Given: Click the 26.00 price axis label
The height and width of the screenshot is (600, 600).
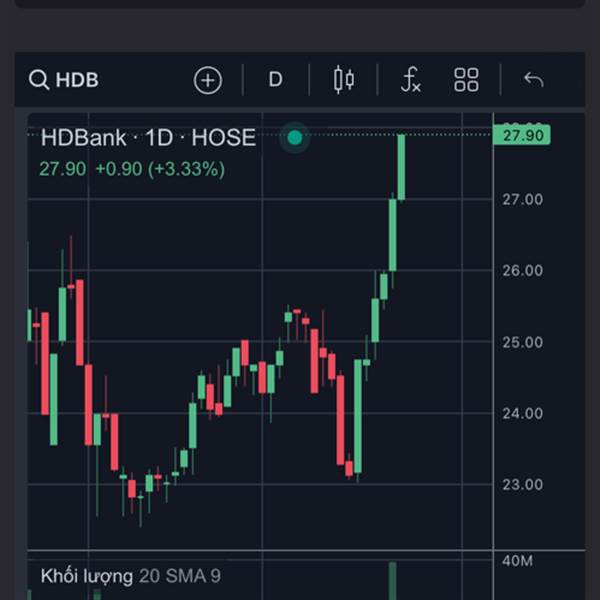Looking at the screenshot, I should click(x=522, y=271).
